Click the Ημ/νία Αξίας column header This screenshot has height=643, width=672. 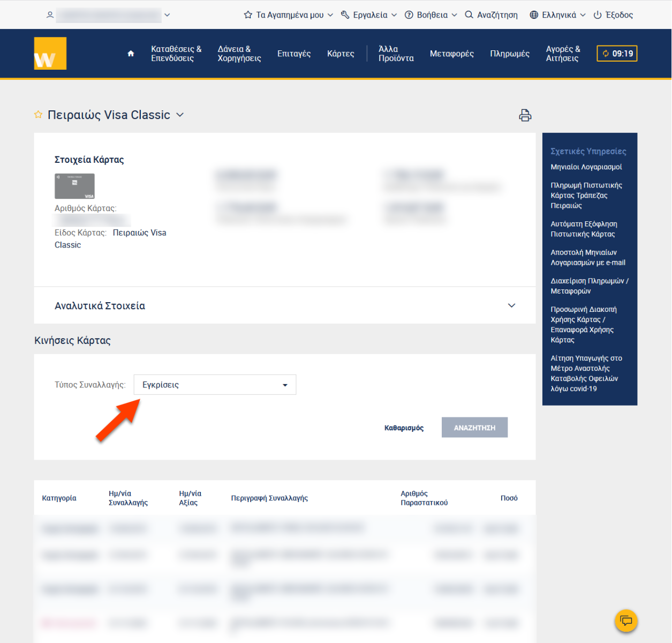(190, 498)
